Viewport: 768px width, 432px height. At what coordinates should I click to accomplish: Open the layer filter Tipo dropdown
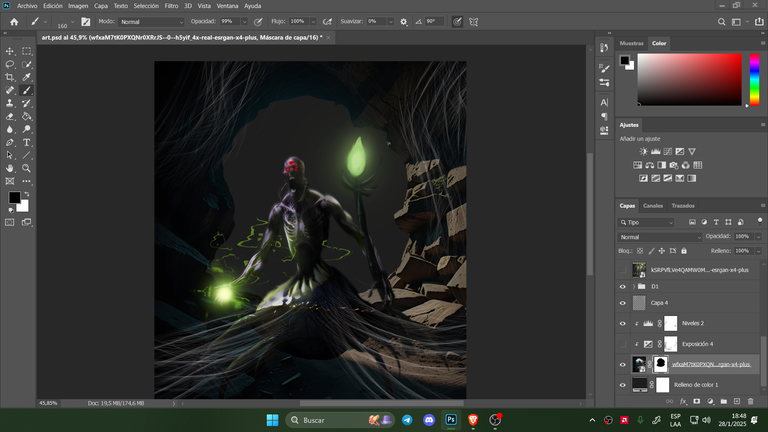[x=646, y=222]
